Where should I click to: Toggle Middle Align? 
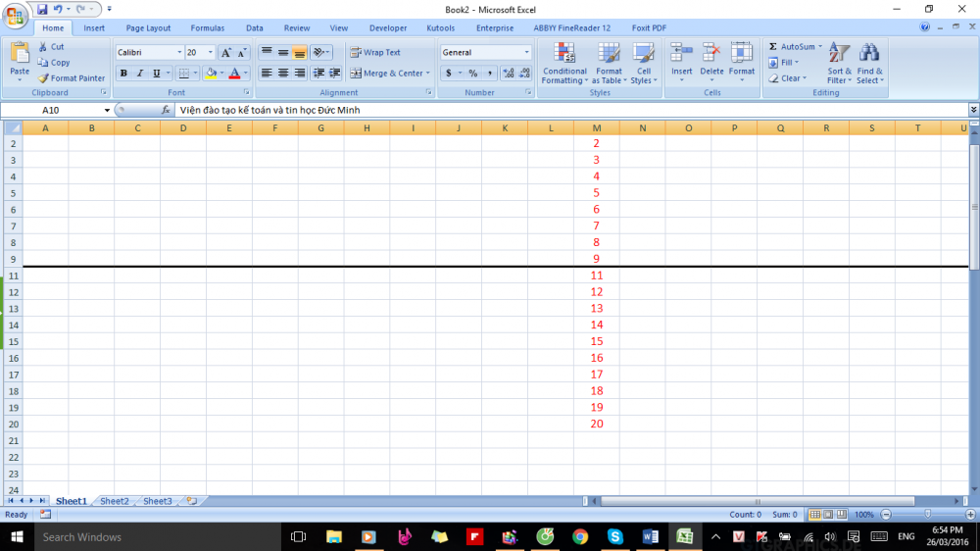coord(283,53)
